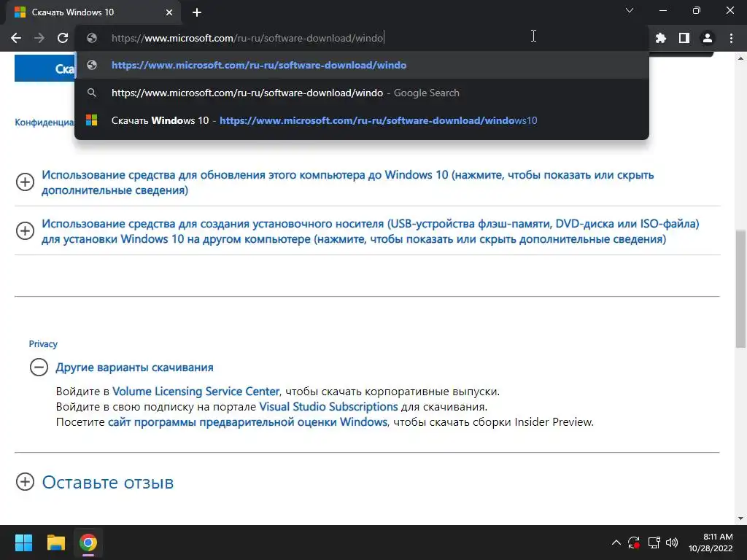The width and height of the screenshot is (747, 560).
Task: Expand the Windows 10 upgrade tool section
Action: pos(347,182)
